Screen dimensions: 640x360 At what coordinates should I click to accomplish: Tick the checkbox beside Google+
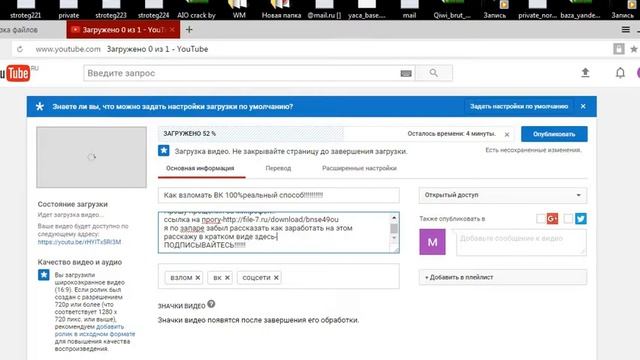click(x=541, y=219)
